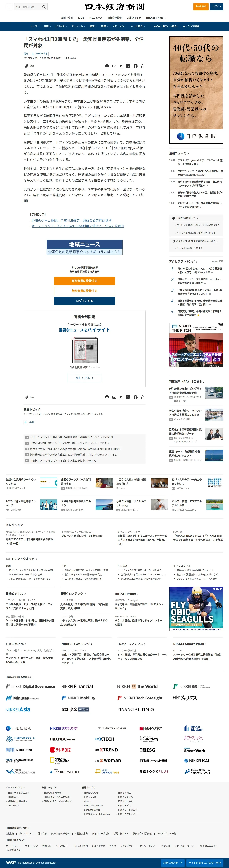Click the お問い合わせ footer button
229x868 pixels.
pos(173,863)
